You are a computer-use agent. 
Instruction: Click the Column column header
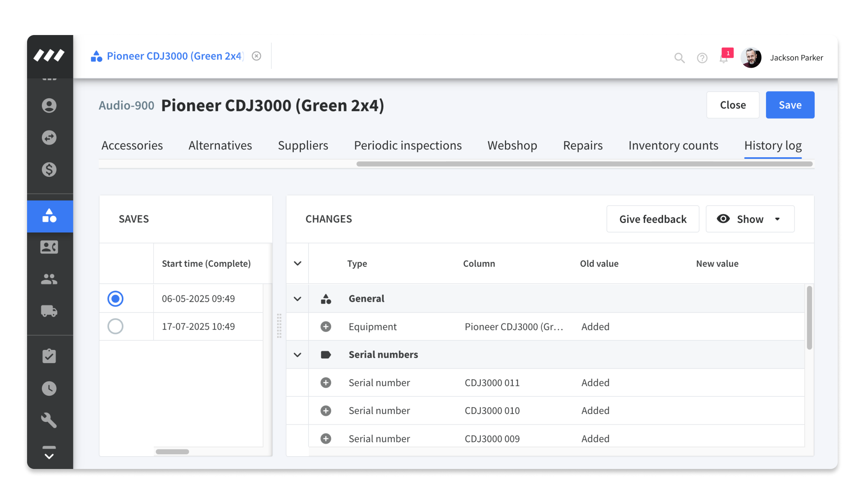pos(479,264)
